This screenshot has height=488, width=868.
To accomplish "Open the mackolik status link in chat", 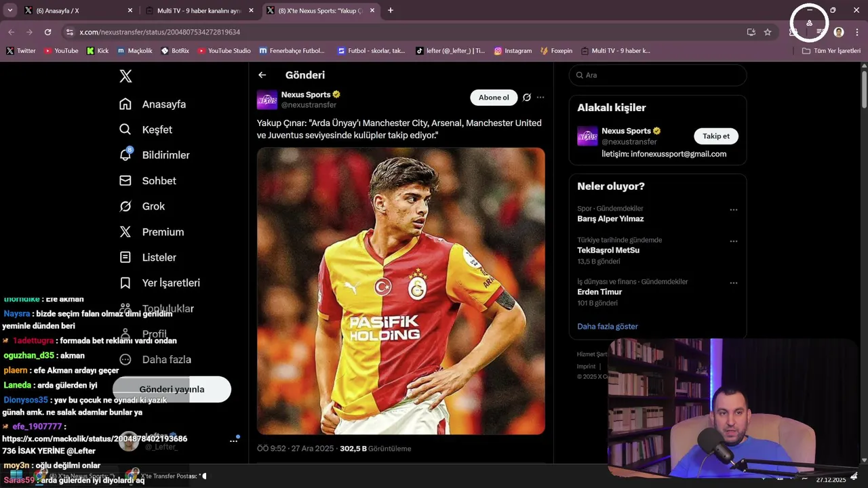I will [95, 445].
